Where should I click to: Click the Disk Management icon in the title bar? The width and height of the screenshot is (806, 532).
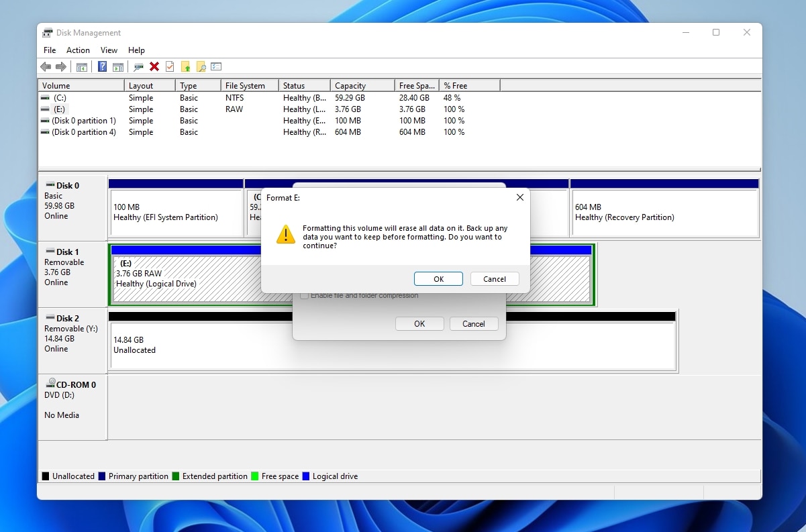point(47,32)
